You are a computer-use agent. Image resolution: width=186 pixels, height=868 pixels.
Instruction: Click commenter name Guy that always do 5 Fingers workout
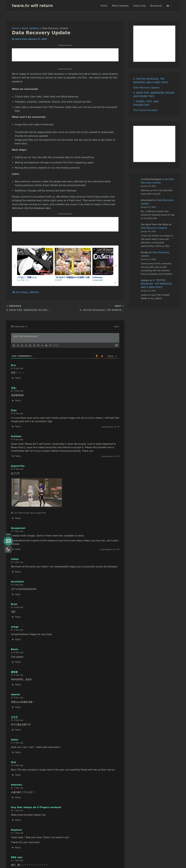36,807
